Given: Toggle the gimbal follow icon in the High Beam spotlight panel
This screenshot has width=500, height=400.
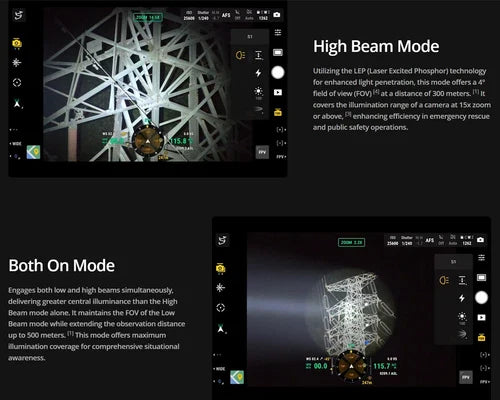Looking at the screenshot, I should [x=259, y=55].
